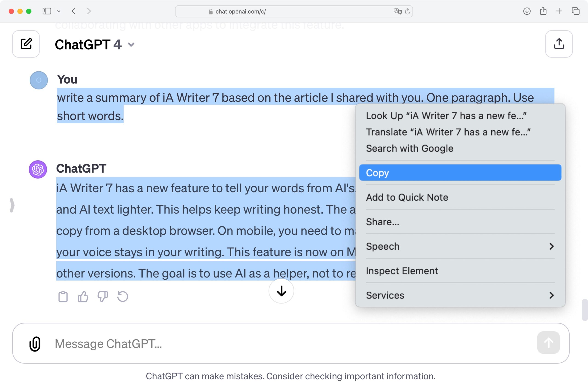Toggle the Safari sidebar button

point(47,11)
